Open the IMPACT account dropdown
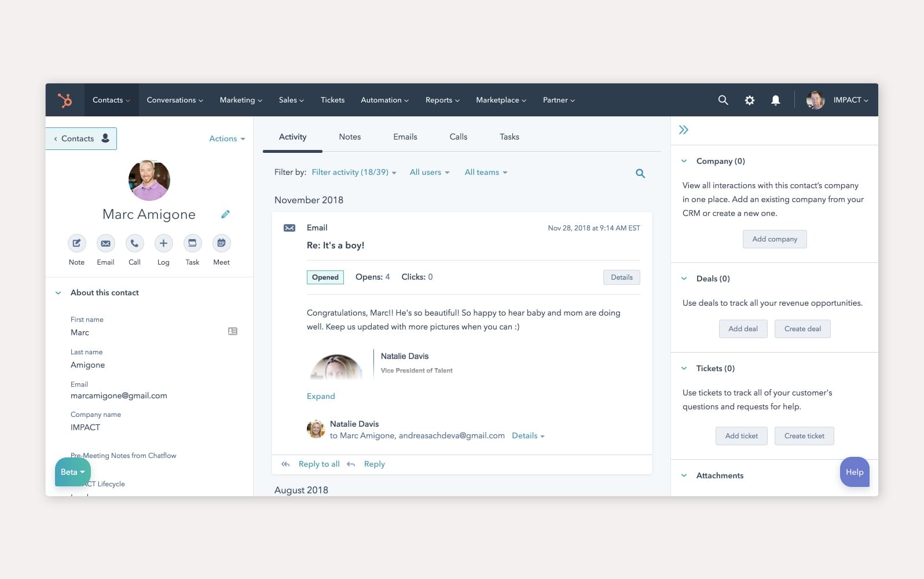 point(850,100)
